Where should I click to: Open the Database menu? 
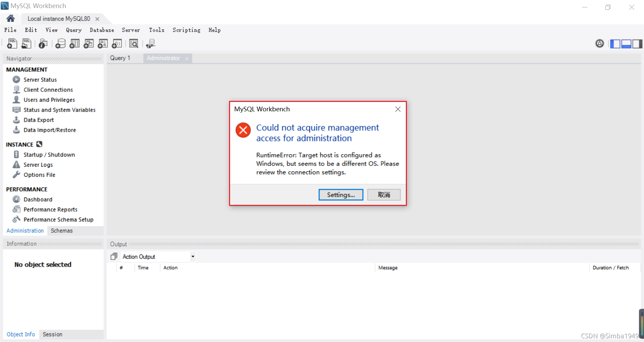tap(102, 30)
